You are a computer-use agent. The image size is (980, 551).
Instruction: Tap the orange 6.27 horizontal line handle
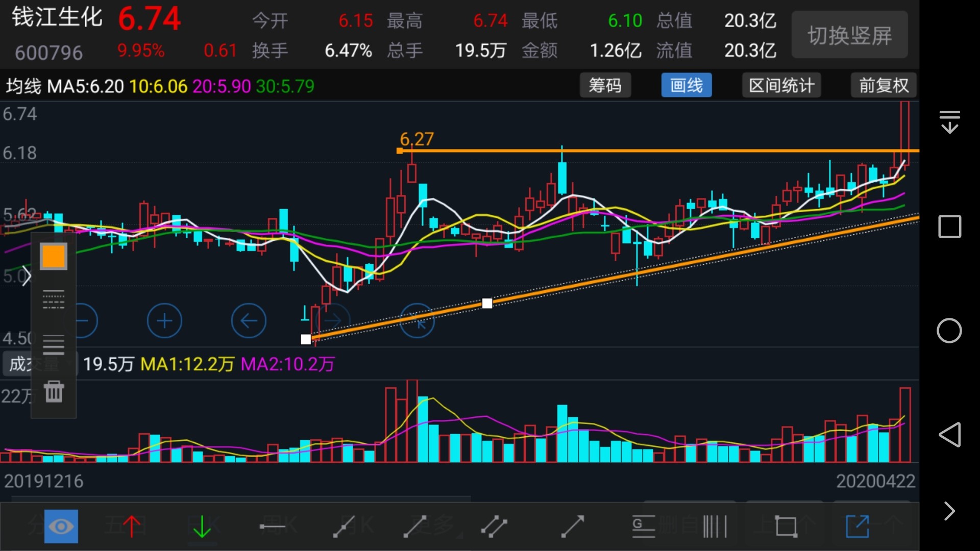[x=400, y=151]
